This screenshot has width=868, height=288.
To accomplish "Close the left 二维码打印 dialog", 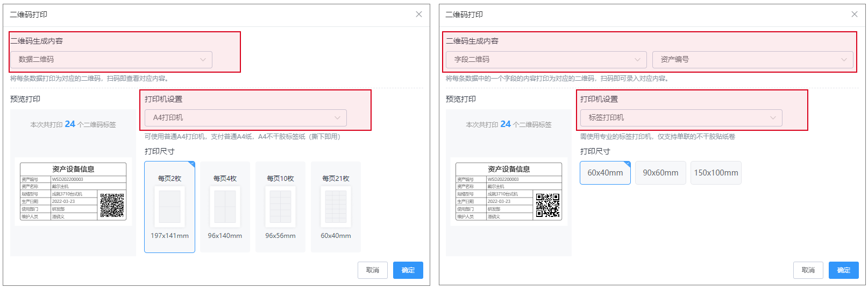I will (419, 15).
